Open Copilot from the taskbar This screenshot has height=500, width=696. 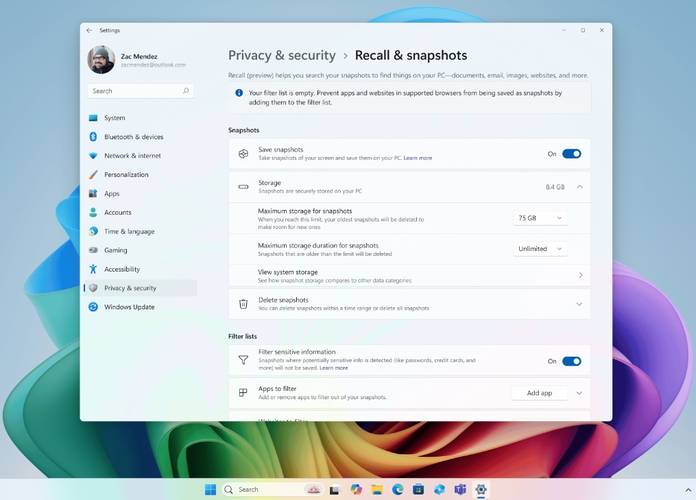tap(356, 489)
